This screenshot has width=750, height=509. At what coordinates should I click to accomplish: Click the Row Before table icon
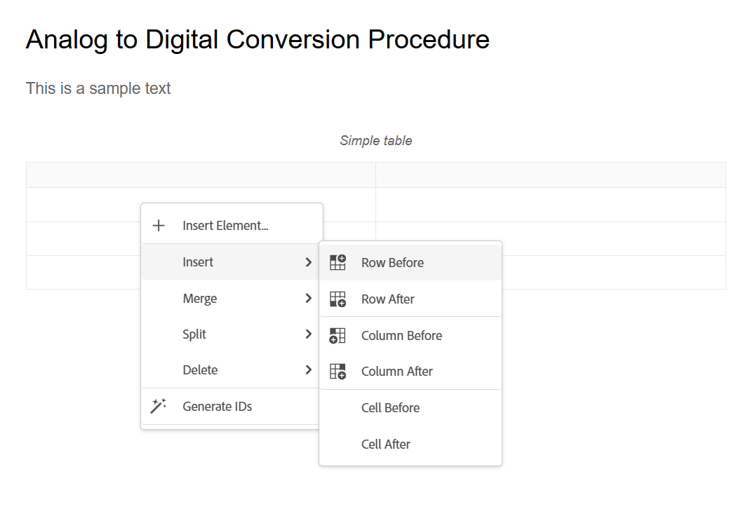(338, 263)
